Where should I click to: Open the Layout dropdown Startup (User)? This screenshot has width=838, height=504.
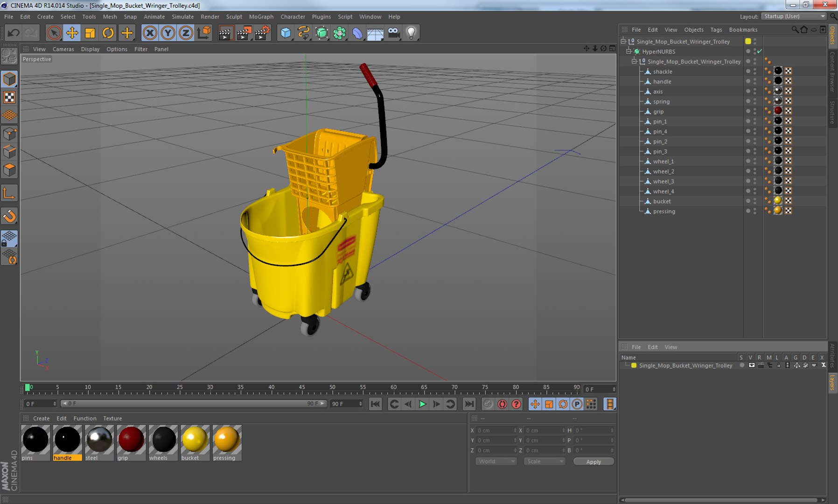click(794, 16)
